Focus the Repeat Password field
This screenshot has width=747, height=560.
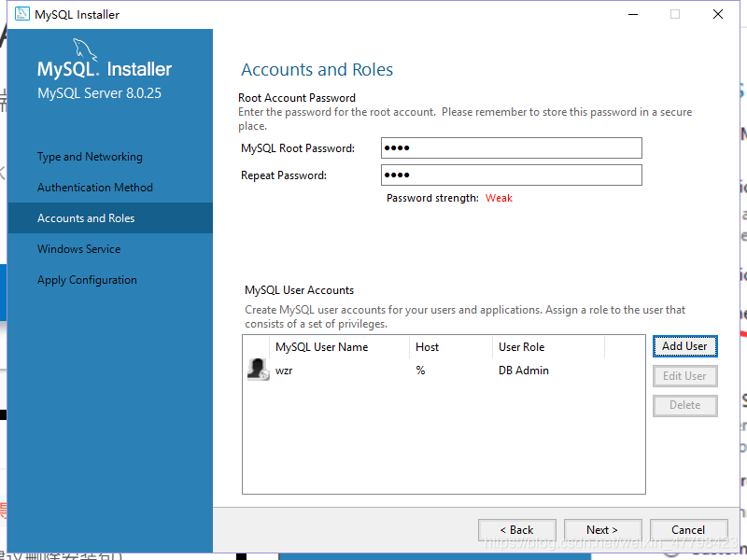coord(511,175)
